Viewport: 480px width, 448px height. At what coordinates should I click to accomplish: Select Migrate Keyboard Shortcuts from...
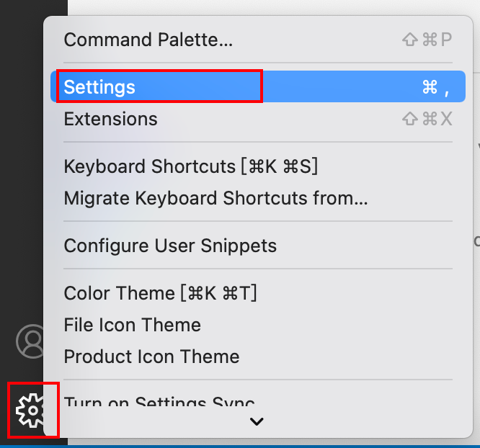point(215,198)
